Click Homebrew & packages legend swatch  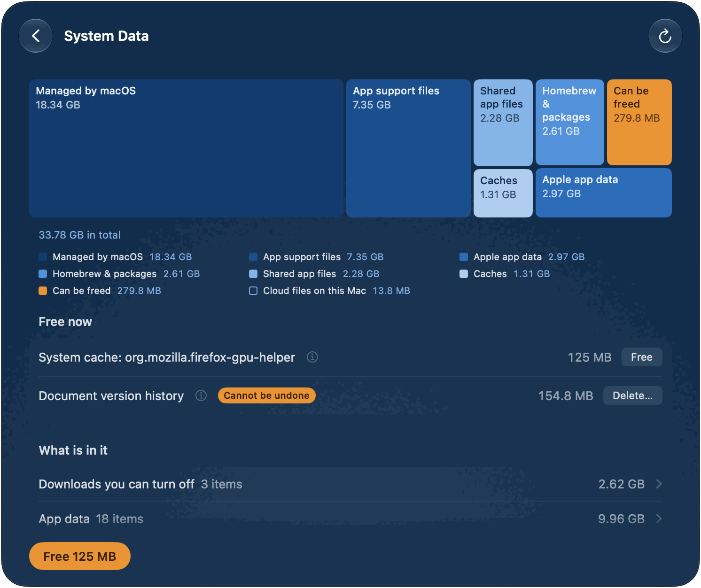coord(43,274)
